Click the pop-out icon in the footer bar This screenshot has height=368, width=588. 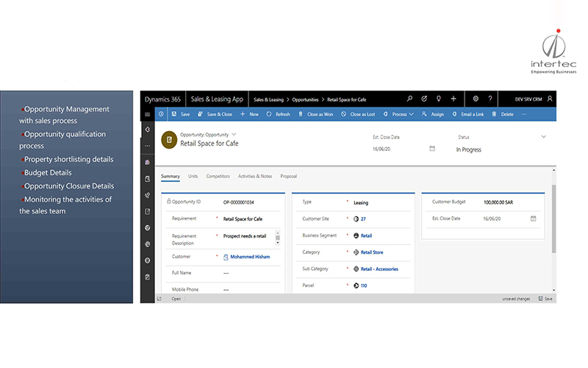pyautogui.click(x=159, y=299)
